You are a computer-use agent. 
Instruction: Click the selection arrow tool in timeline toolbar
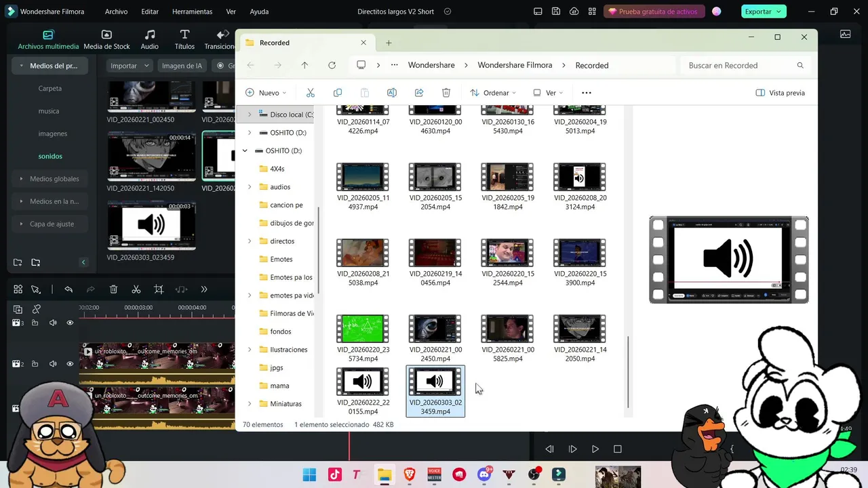pos(36,289)
